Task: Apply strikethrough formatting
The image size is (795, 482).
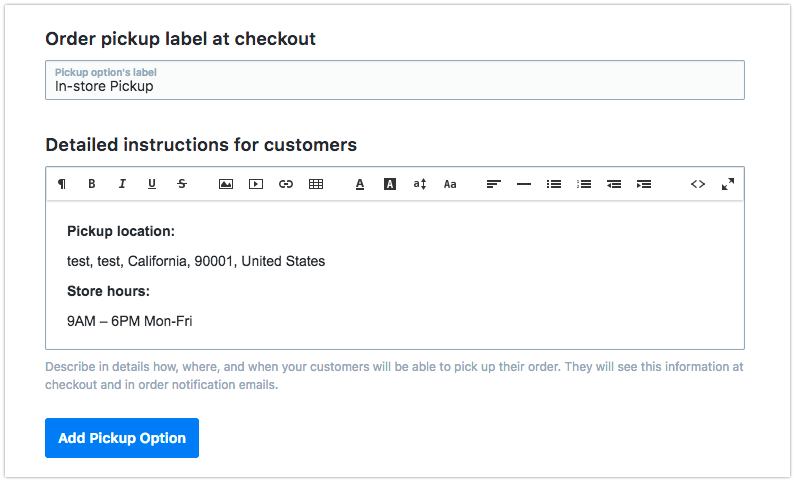Action: click(182, 184)
